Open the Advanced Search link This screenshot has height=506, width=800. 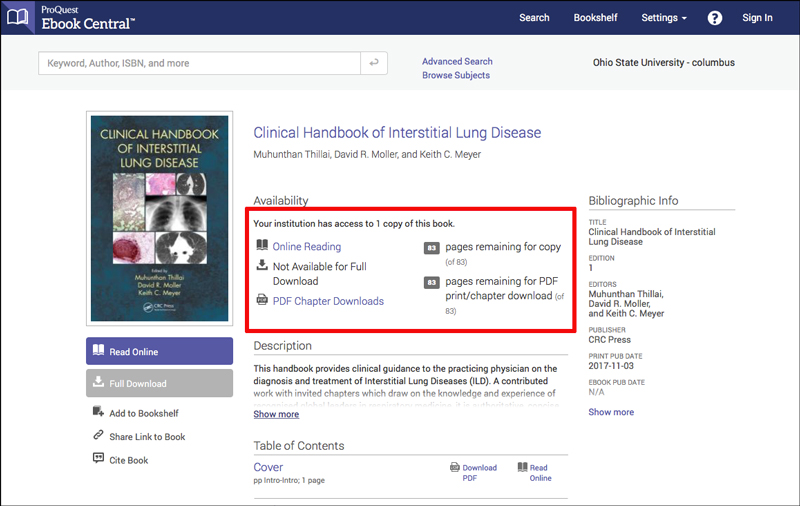pos(457,61)
